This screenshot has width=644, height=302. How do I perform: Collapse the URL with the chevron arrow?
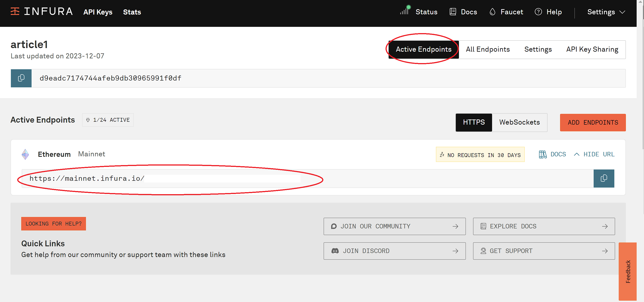(x=577, y=154)
